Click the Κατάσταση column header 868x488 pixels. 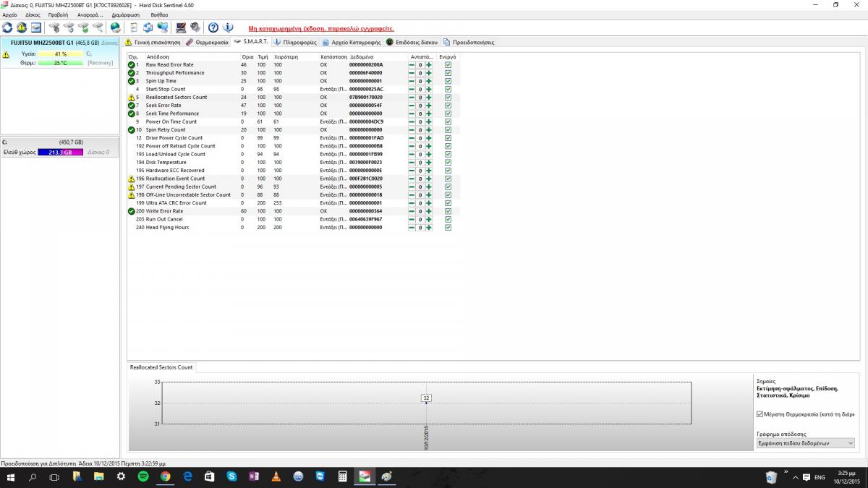click(x=333, y=56)
